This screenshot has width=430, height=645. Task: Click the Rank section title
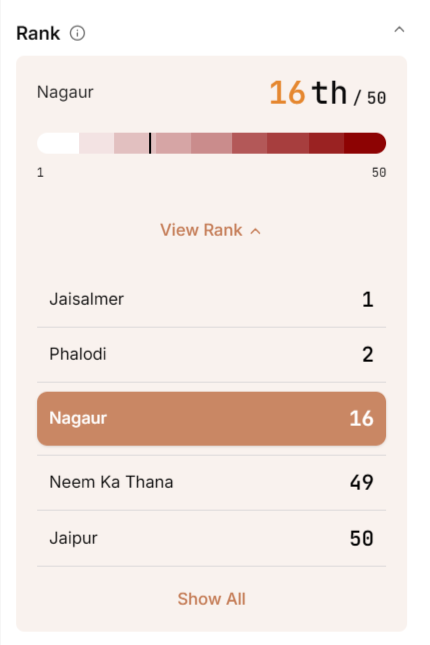point(38,33)
